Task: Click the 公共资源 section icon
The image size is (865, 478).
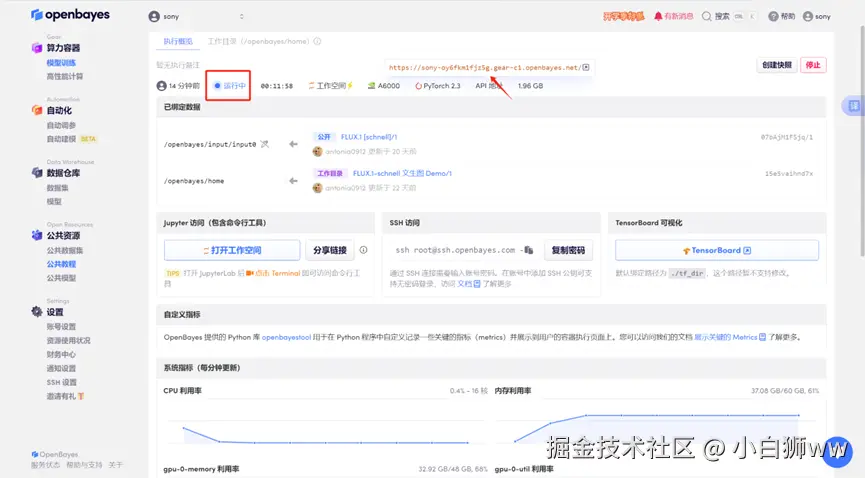Action: (37, 235)
